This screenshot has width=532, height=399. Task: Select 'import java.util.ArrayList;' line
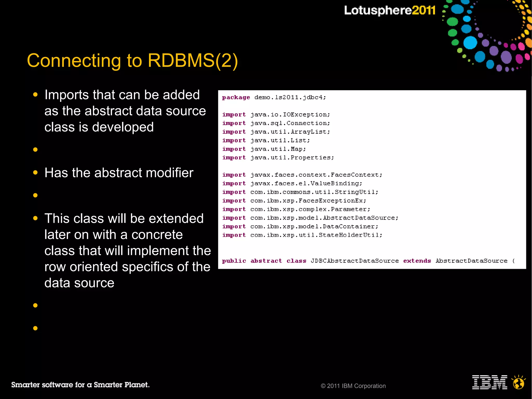(x=276, y=132)
